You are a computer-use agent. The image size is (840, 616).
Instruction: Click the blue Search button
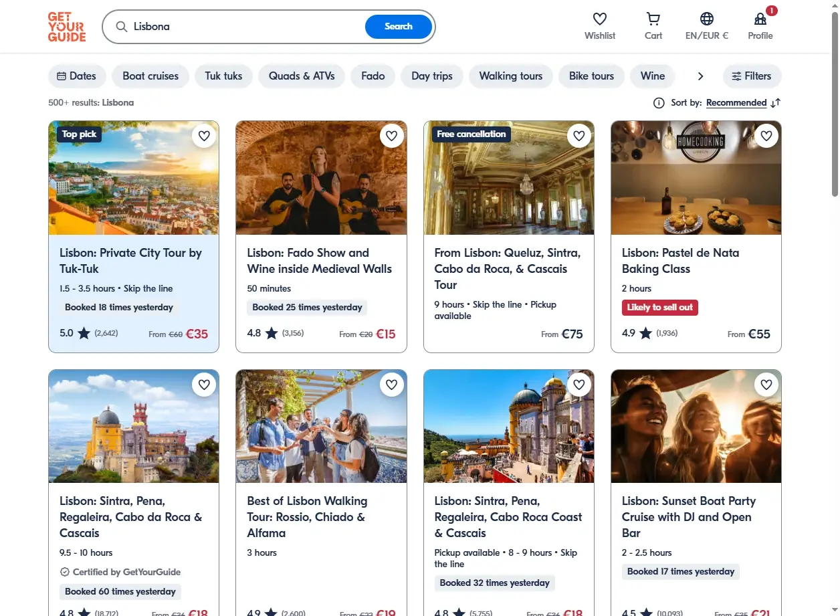[x=399, y=27]
